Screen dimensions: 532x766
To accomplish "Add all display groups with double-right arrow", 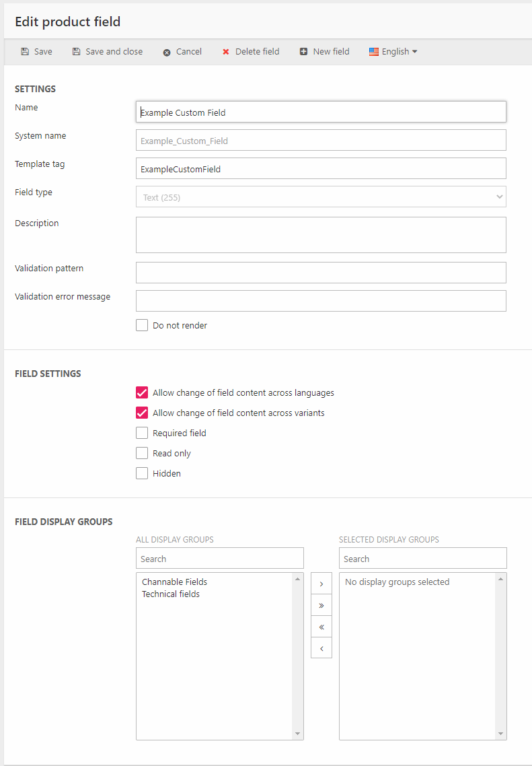I will (321, 605).
